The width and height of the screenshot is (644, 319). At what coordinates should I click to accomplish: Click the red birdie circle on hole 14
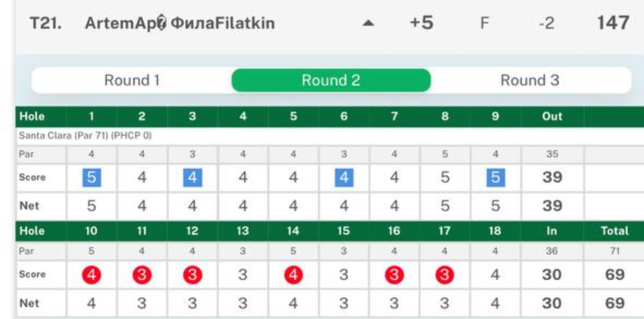(x=293, y=275)
